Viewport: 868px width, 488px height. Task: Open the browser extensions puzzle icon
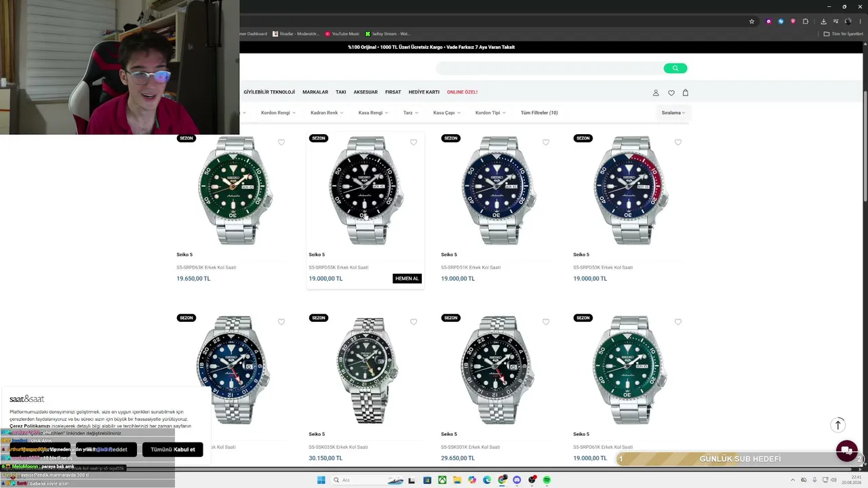pyautogui.click(x=806, y=21)
